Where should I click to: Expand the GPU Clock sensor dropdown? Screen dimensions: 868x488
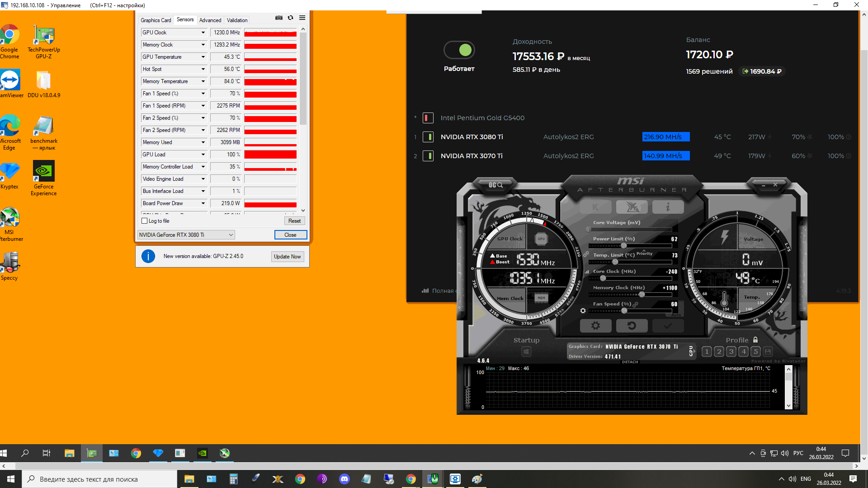(203, 33)
